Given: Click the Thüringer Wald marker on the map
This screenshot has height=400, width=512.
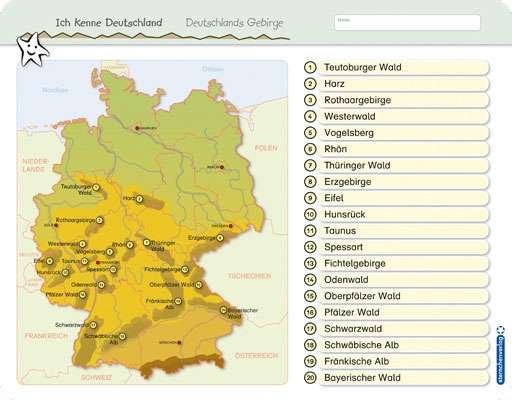Looking at the screenshot, I should coord(146,242).
